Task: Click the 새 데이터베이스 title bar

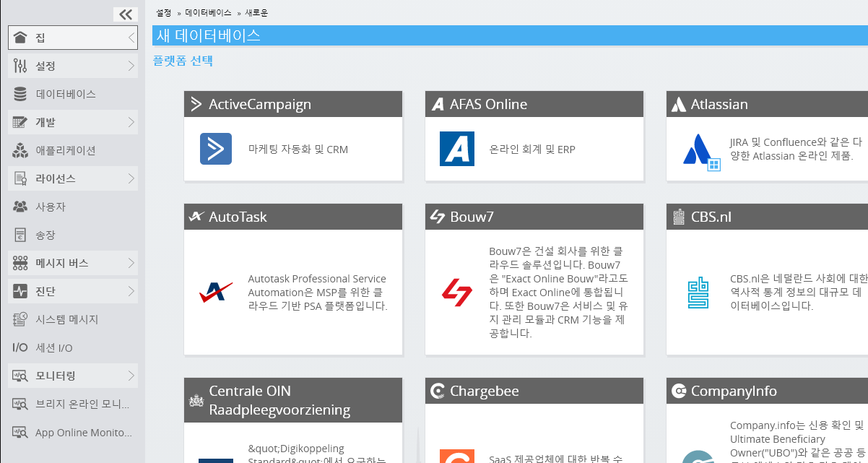Action: click(510, 35)
